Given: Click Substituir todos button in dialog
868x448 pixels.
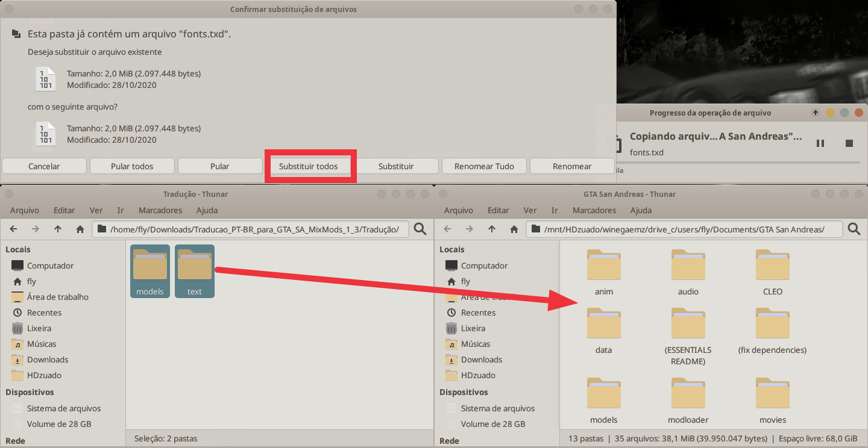Looking at the screenshot, I should 308,166.
